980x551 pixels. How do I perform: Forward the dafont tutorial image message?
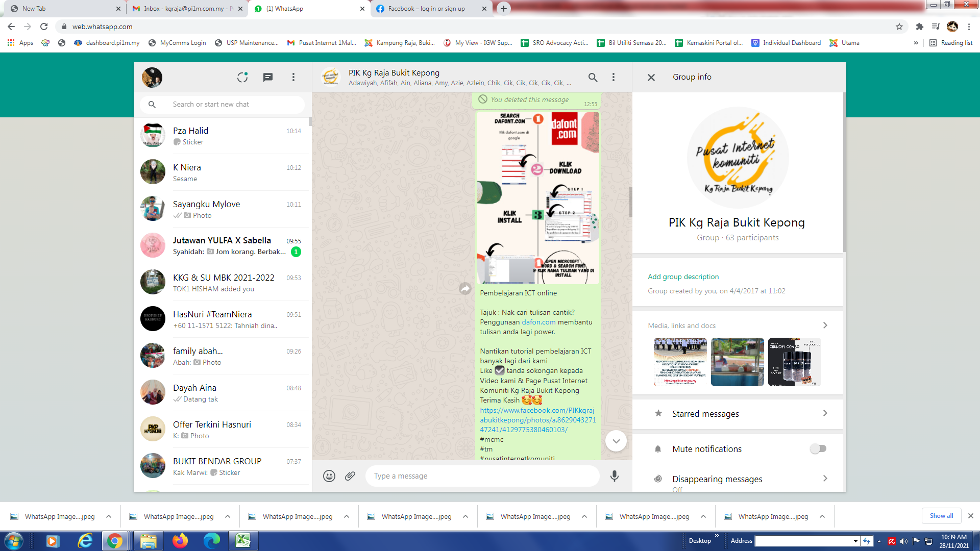pyautogui.click(x=465, y=289)
